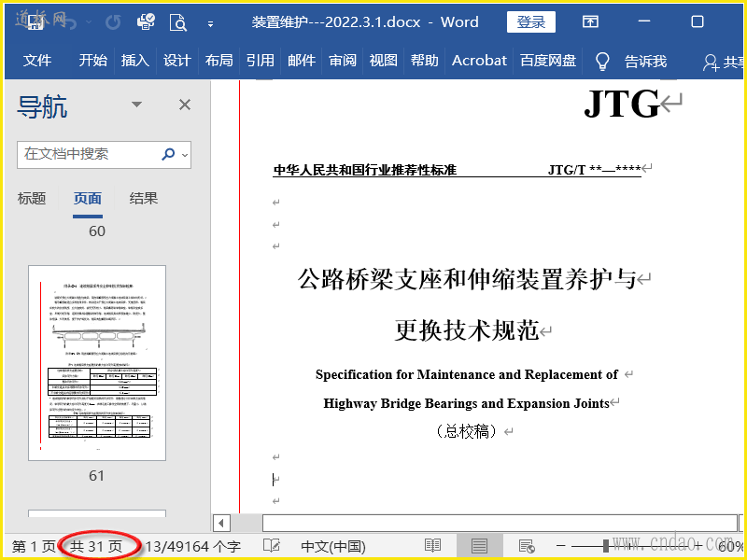Switch to the 标题 navigation tab
Viewport: 747px width, 560px height.
pos(32,198)
